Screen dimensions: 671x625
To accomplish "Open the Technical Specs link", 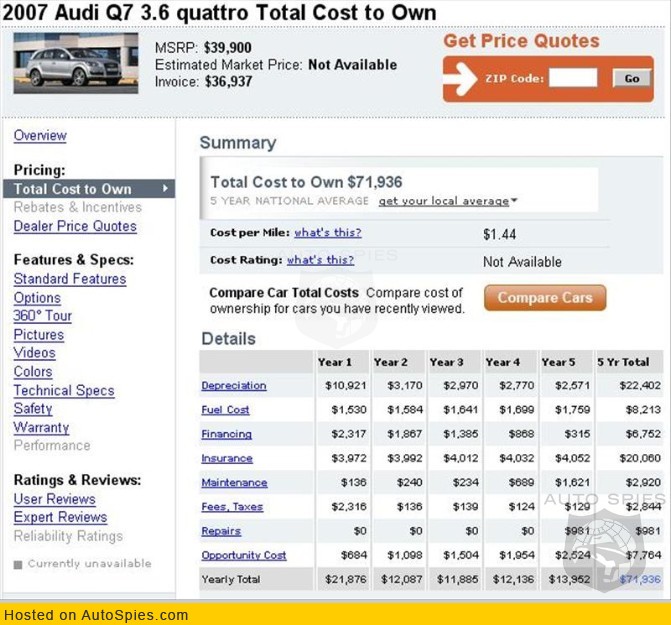I will [x=64, y=390].
